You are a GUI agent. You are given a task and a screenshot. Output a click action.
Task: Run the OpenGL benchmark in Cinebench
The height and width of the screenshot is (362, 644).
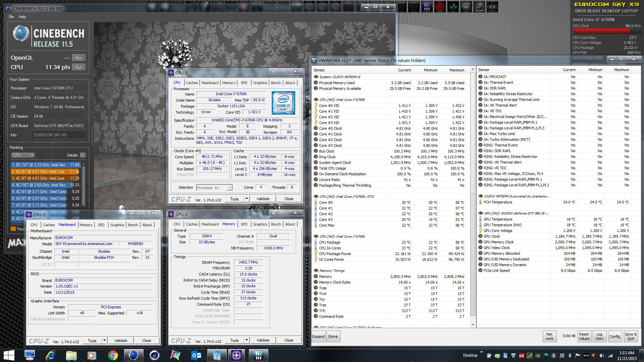point(78,58)
